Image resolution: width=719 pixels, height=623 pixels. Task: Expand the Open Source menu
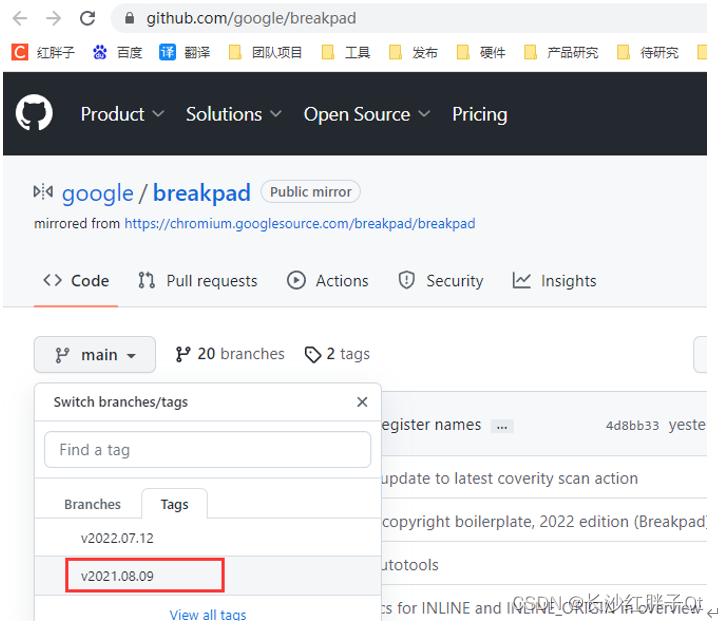tap(367, 114)
